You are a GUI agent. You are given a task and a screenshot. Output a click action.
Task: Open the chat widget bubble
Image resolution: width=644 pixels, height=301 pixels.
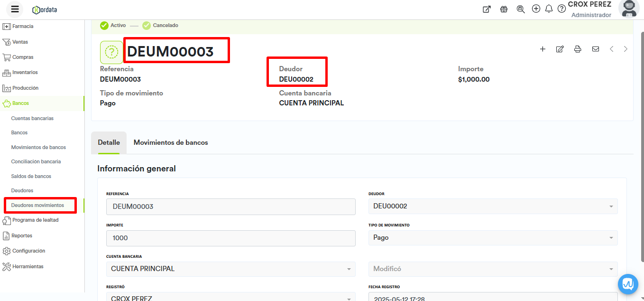click(x=628, y=284)
